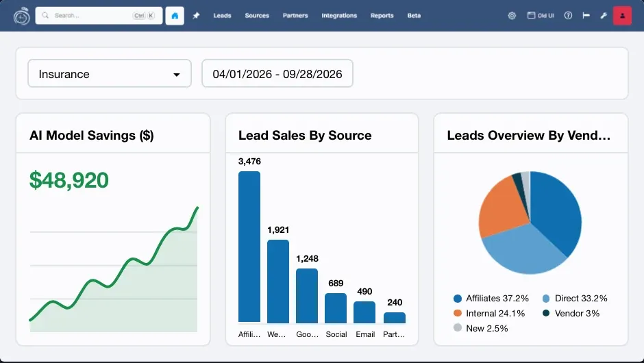Click the Lead Sales By Source title
Screen dimensions: 644x363
coord(305,136)
